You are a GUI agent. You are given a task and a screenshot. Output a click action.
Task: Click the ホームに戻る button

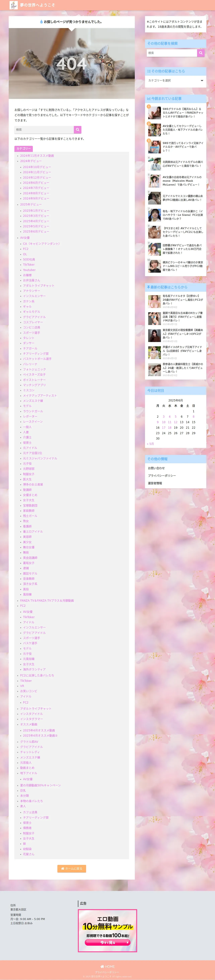click(x=72, y=869)
